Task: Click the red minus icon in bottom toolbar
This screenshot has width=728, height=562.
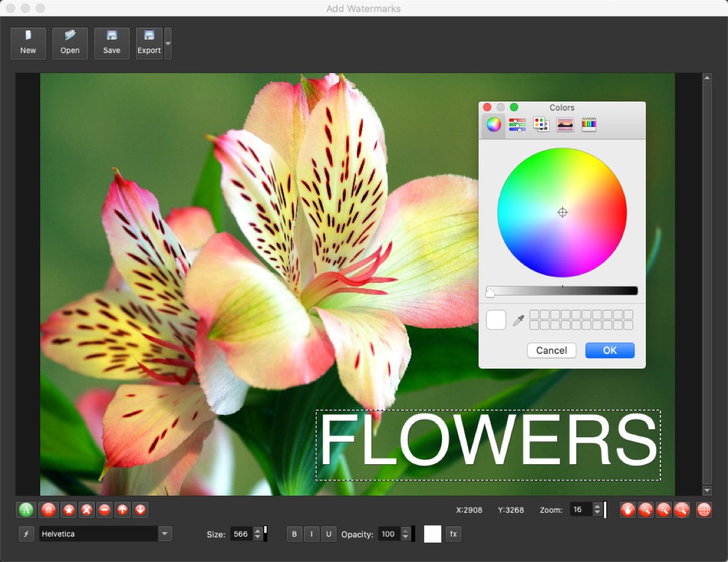Action: point(105,510)
